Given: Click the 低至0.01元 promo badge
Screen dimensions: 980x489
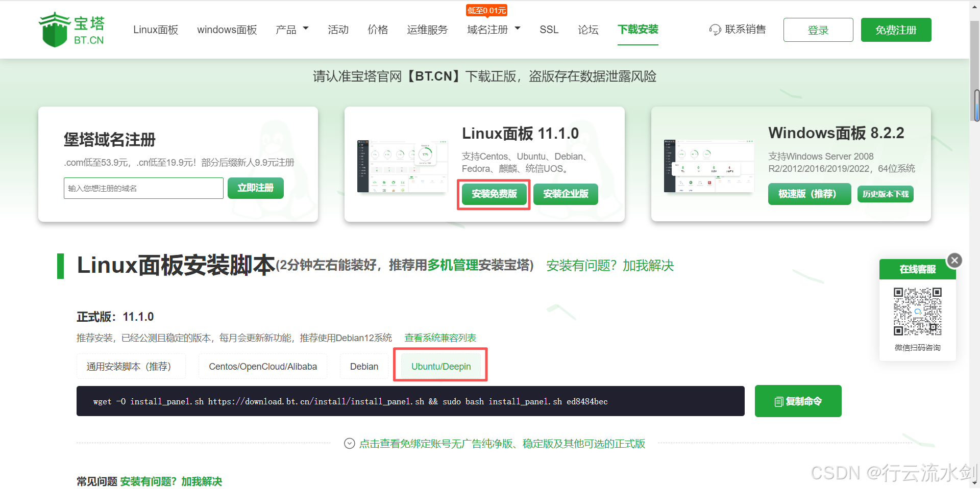Looking at the screenshot, I should tap(486, 11).
